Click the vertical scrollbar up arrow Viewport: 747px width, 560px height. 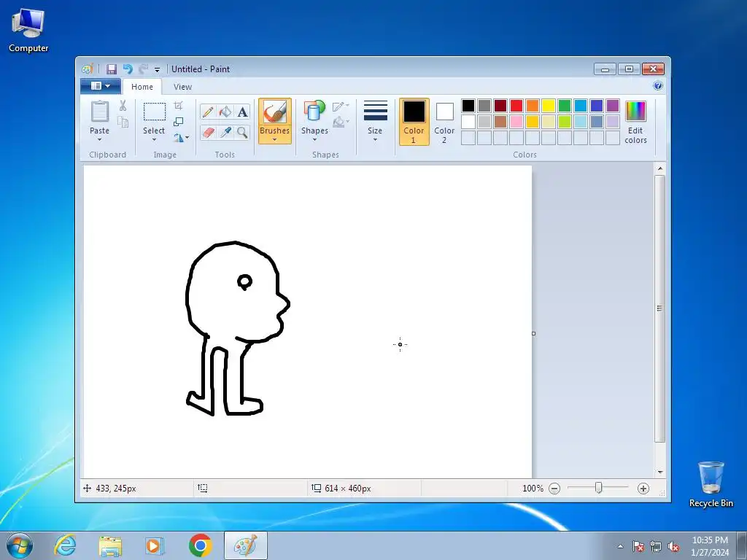click(659, 168)
